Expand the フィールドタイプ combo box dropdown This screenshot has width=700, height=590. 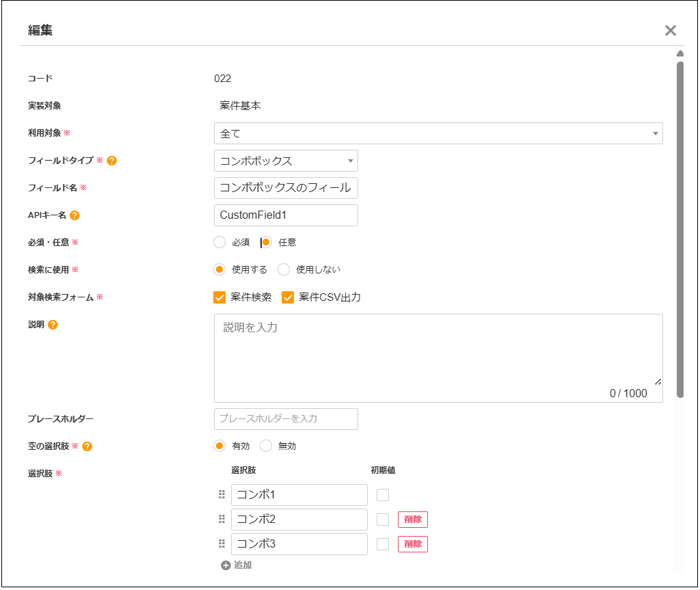tap(286, 161)
